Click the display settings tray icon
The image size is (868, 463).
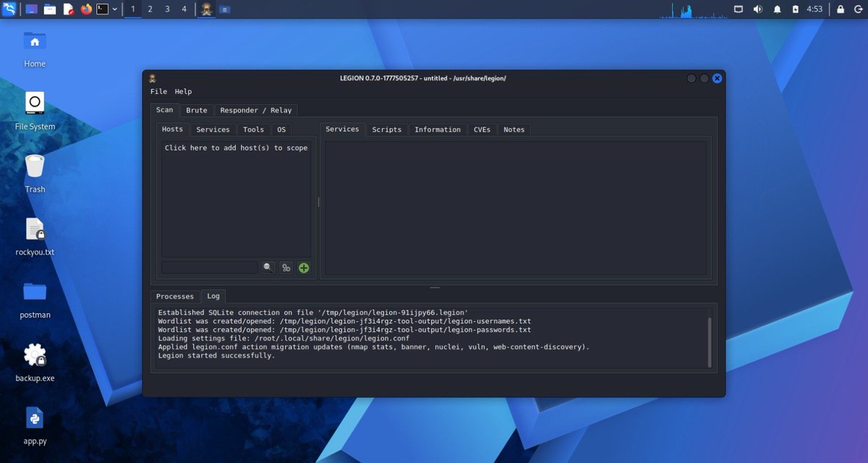coord(739,9)
